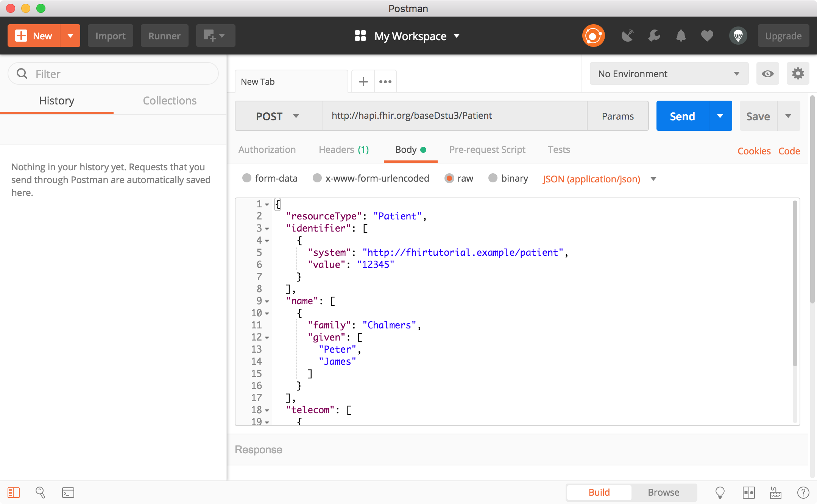Screen dimensions: 817x504
Task: Switch to the History tab
Action: coord(57,100)
